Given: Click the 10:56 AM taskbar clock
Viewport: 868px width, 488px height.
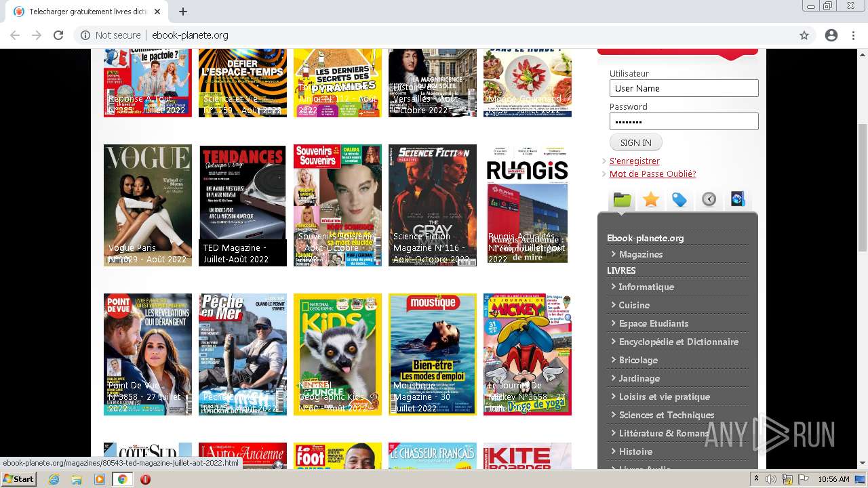Looking at the screenshot, I should (x=833, y=479).
